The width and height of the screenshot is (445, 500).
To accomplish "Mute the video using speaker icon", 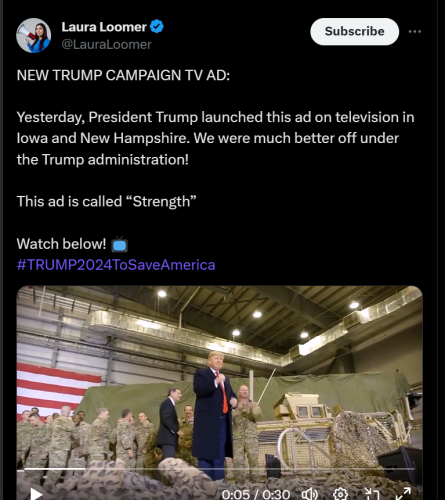I will click(x=310, y=494).
